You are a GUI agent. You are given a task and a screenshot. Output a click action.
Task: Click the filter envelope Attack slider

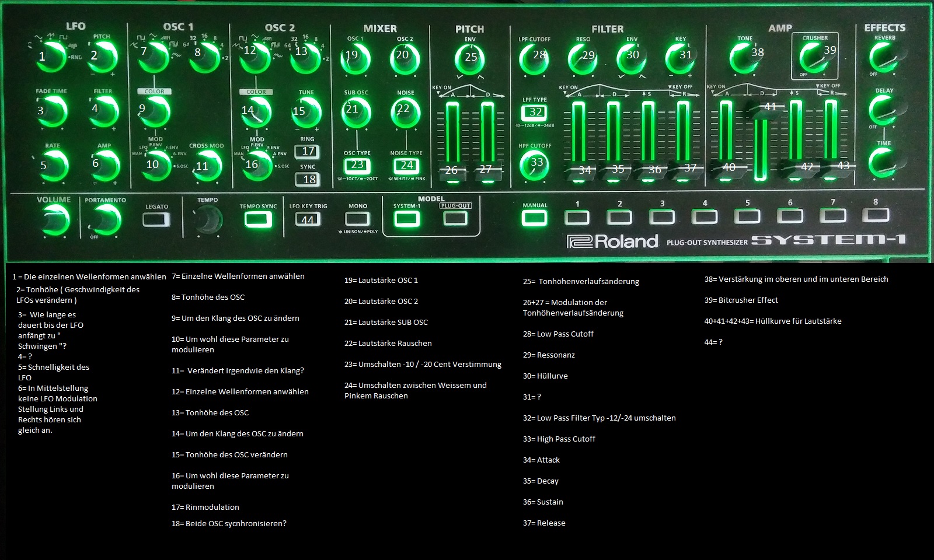pos(580,171)
